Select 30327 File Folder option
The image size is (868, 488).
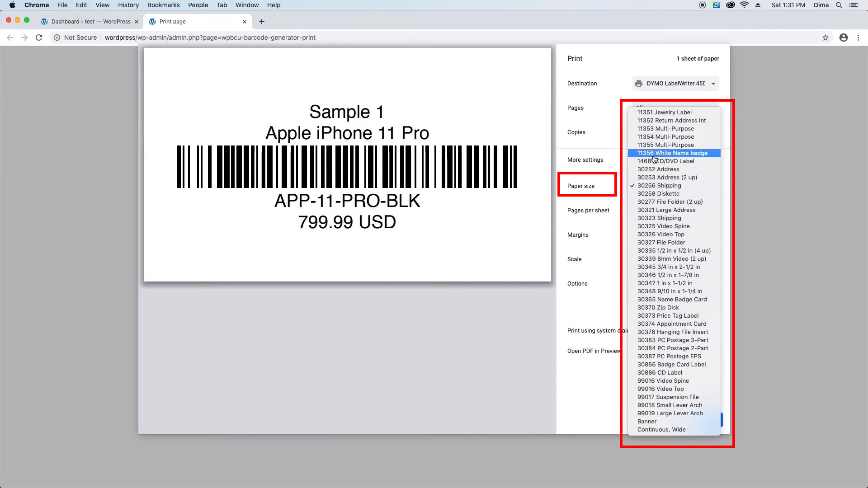674,243
